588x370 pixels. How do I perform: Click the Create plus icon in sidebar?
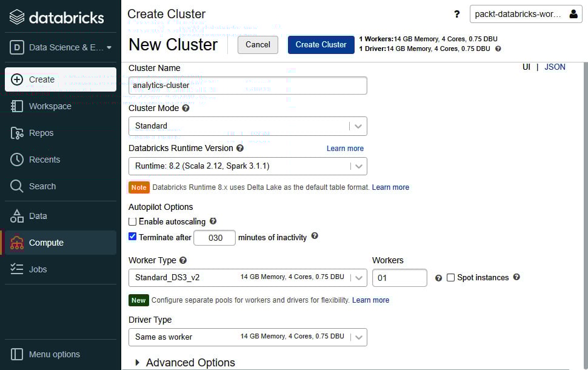(17, 79)
